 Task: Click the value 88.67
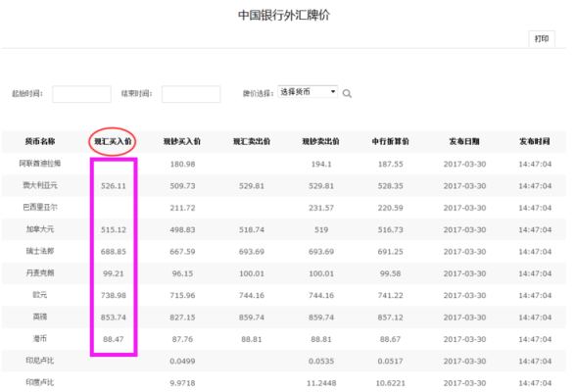click(391, 339)
